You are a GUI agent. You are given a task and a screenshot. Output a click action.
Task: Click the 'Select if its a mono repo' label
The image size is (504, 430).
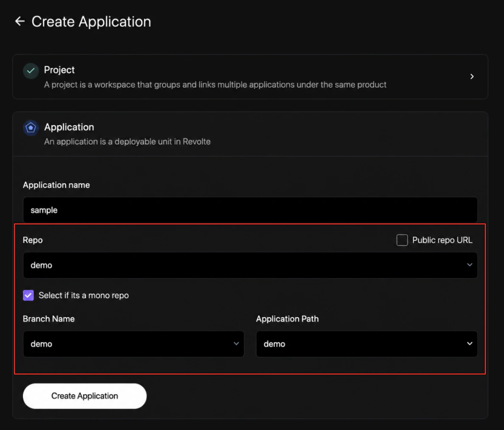click(x=84, y=295)
